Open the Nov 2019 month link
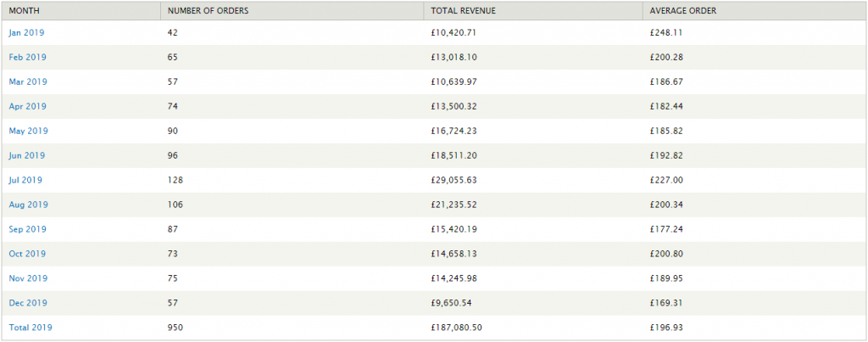 click(x=28, y=278)
